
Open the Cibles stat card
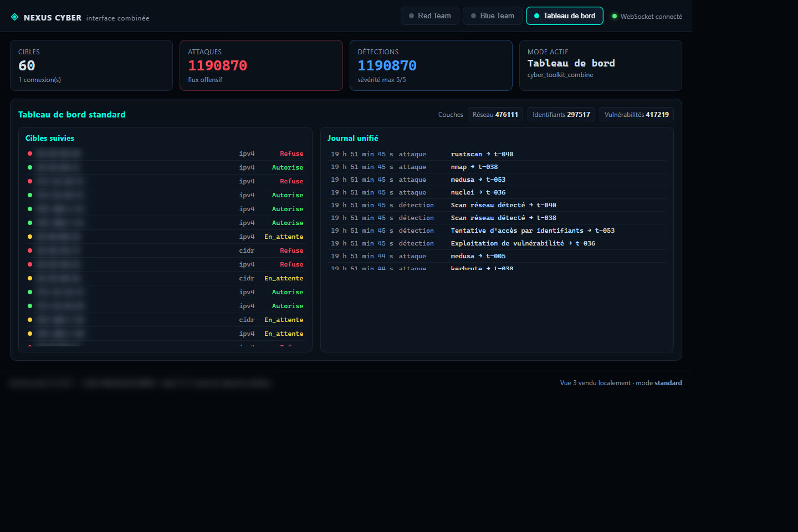(91, 65)
